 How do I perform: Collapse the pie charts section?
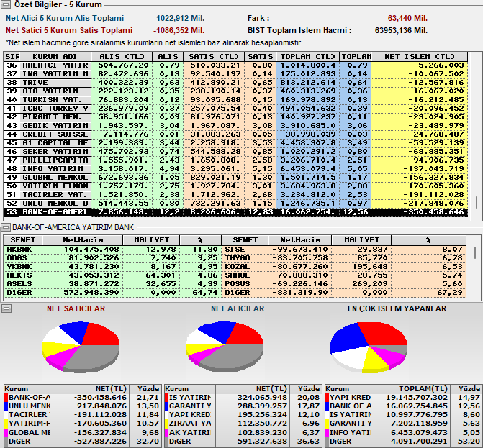pyautogui.click(x=6, y=308)
